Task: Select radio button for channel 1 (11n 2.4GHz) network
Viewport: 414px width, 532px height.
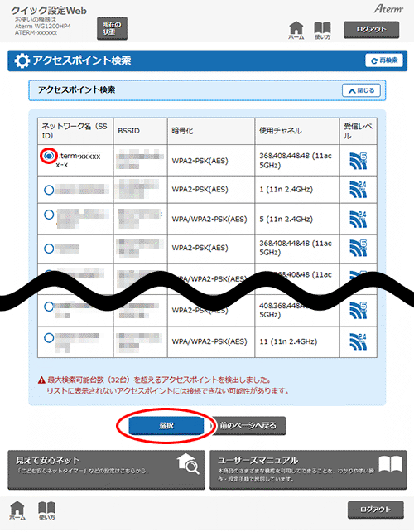Action: pos(49,190)
